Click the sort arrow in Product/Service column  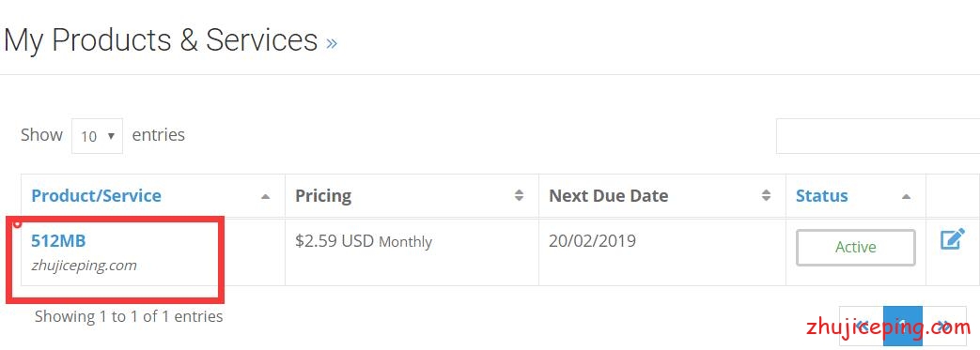(x=266, y=196)
